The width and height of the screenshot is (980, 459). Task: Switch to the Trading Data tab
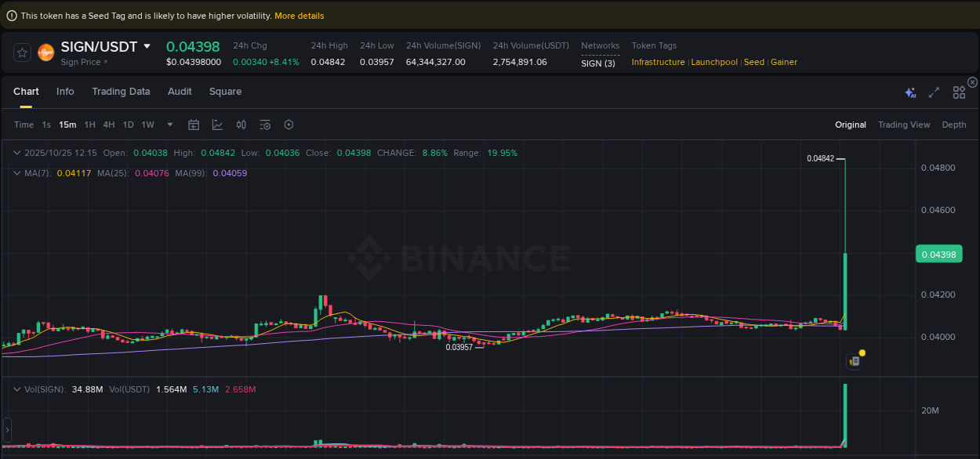(x=121, y=92)
